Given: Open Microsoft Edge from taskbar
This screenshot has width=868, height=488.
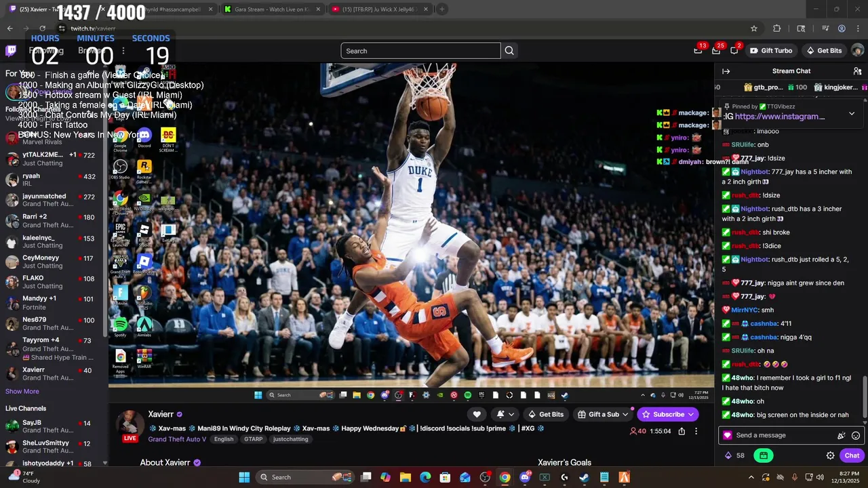Looking at the screenshot, I should pyautogui.click(x=425, y=477).
